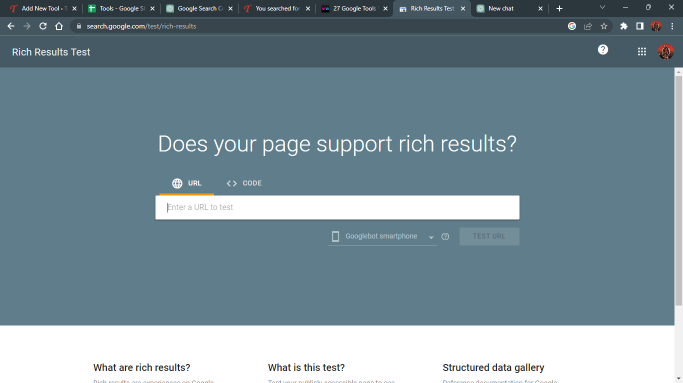Open the tab search chevron
The image size is (683, 383).
coord(602,7)
